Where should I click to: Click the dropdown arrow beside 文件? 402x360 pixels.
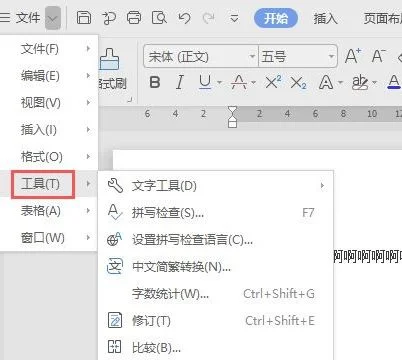click(53, 18)
